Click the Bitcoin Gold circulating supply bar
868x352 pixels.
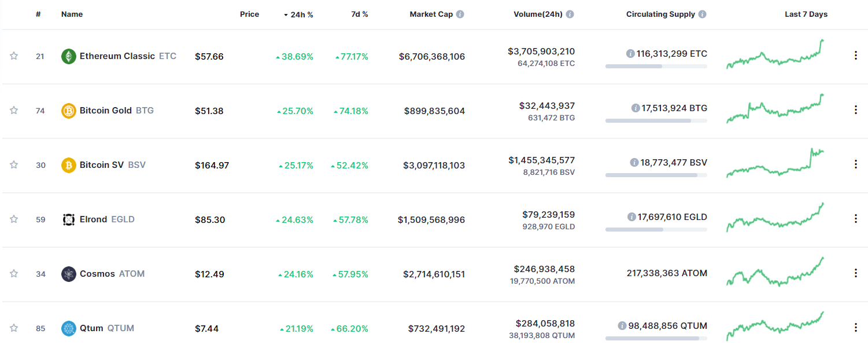(x=656, y=120)
